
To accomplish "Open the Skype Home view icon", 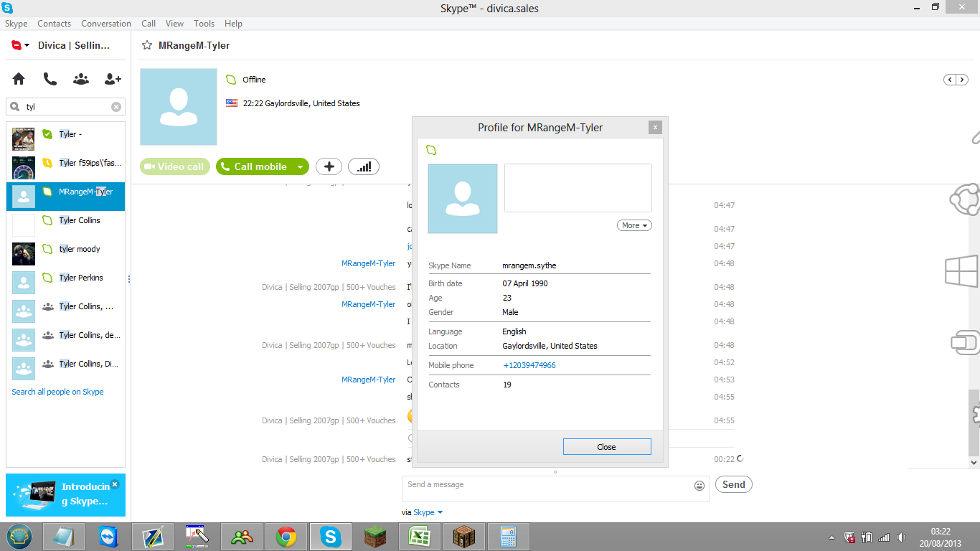I will point(19,79).
